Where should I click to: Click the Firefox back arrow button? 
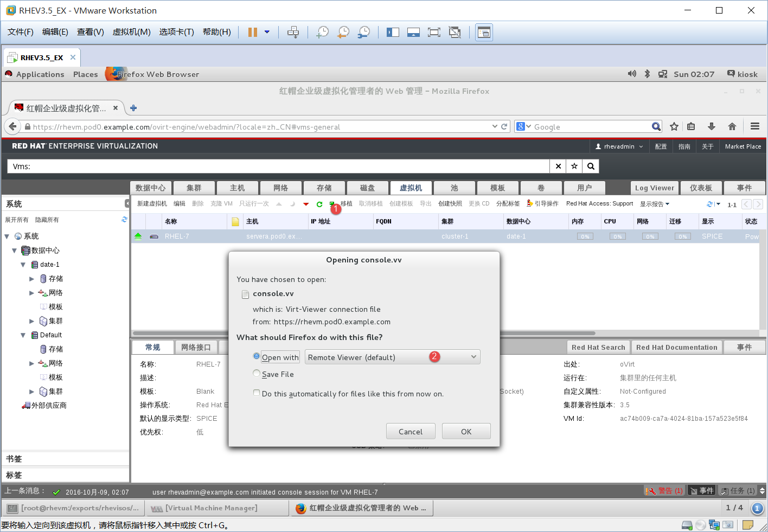point(12,126)
